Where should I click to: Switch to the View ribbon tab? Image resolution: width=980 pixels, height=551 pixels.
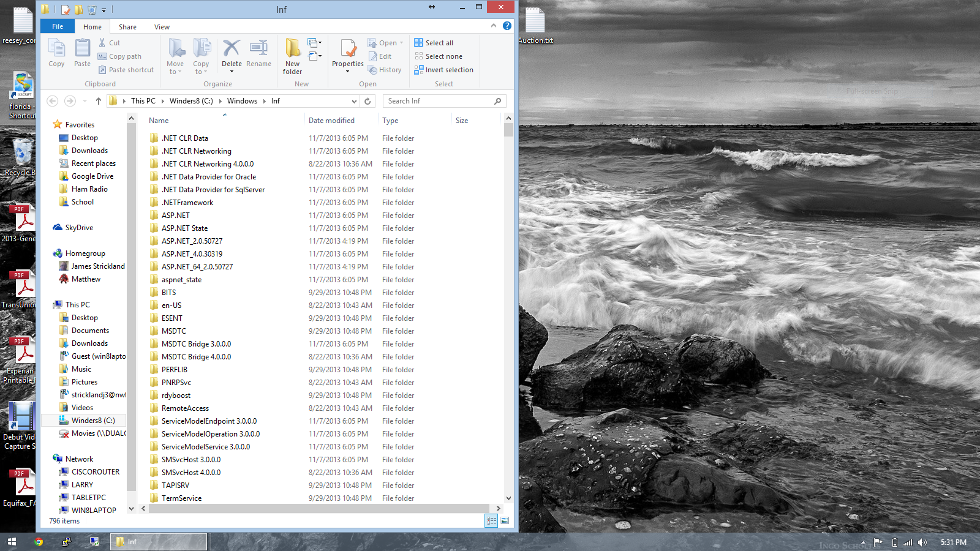(x=162, y=27)
